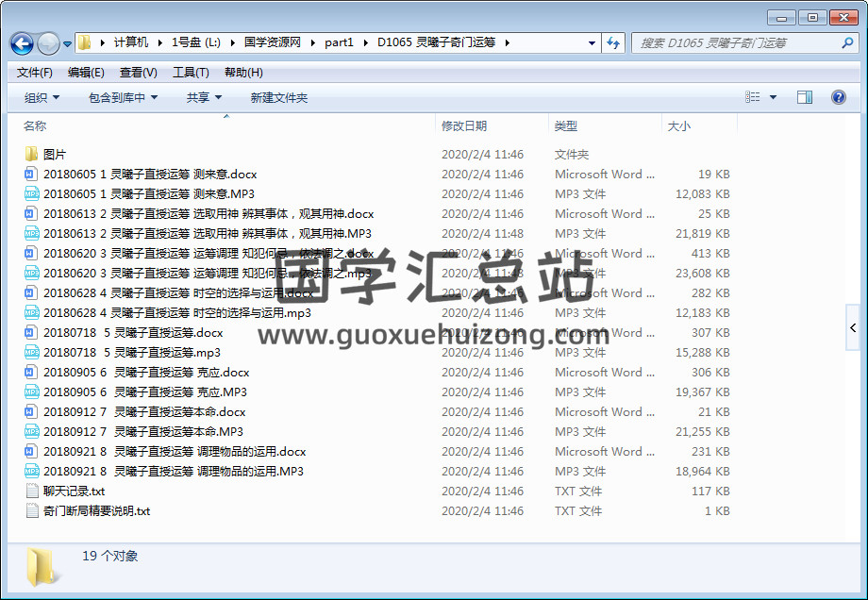Toggle the preview pane icon
This screenshot has width=868, height=600.
click(x=804, y=97)
